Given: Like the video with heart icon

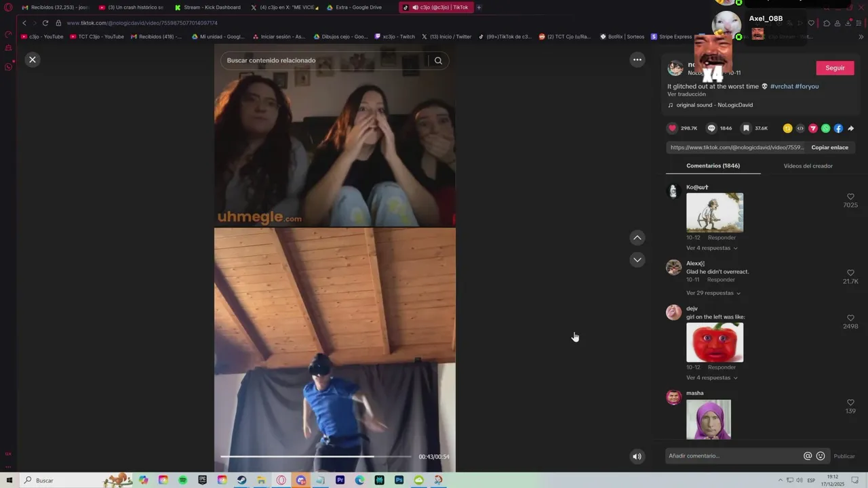Looking at the screenshot, I should [x=673, y=128].
